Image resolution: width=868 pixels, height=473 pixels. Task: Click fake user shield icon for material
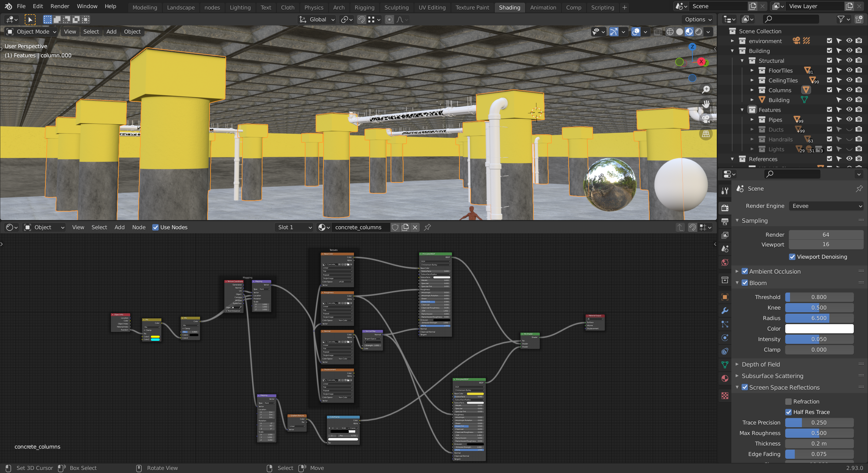pos(395,227)
